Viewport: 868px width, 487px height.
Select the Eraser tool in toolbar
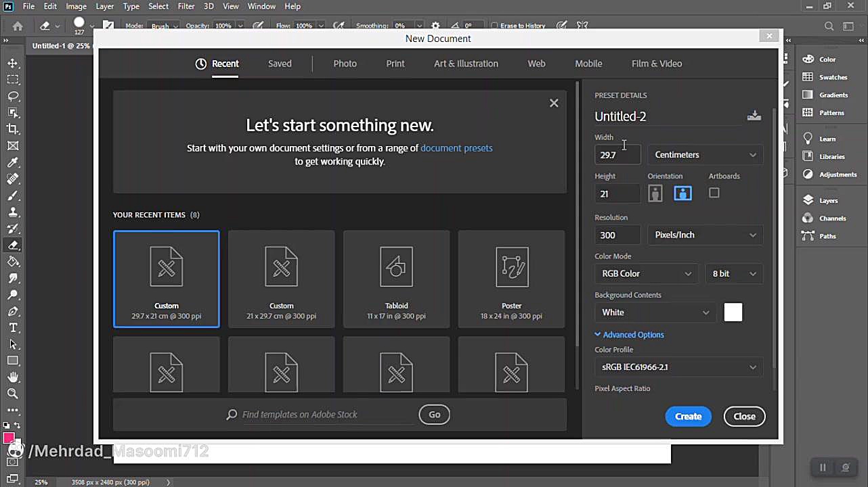[13, 245]
